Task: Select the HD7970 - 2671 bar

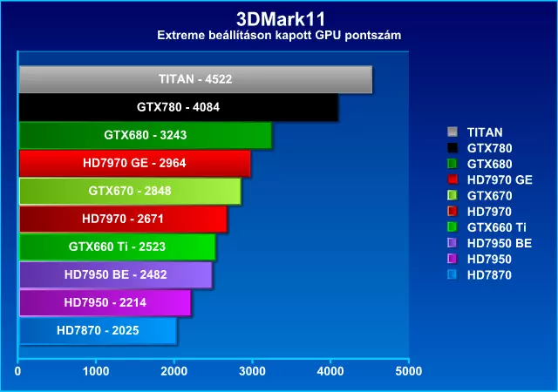Action: tap(122, 219)
